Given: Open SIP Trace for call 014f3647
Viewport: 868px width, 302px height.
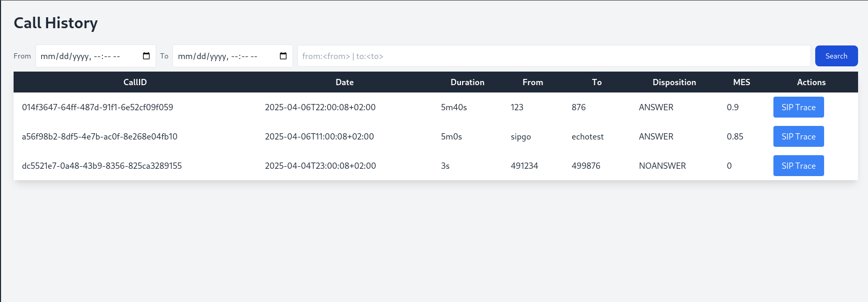Looking at the screenshot, I should point(798,107).
